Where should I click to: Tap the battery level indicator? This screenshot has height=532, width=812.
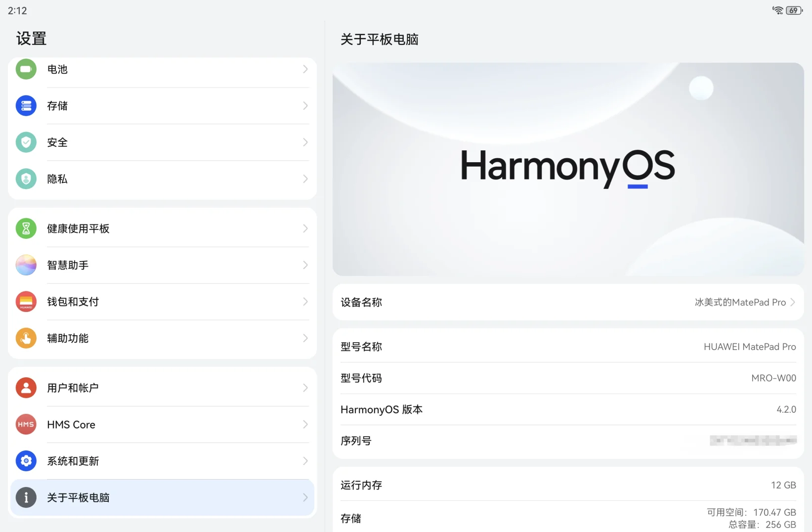coord(794,10)
